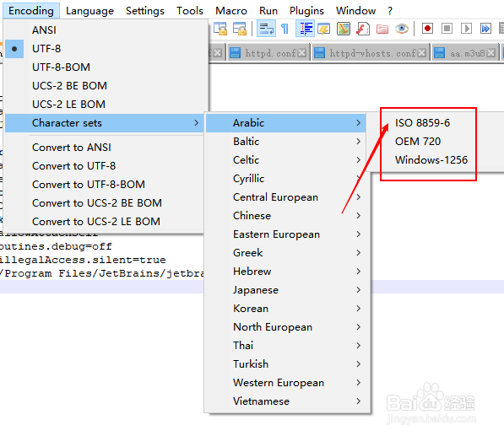The image size is (504, 436).
Task: Open the Macro menu
Action: (x=231, y=11)
